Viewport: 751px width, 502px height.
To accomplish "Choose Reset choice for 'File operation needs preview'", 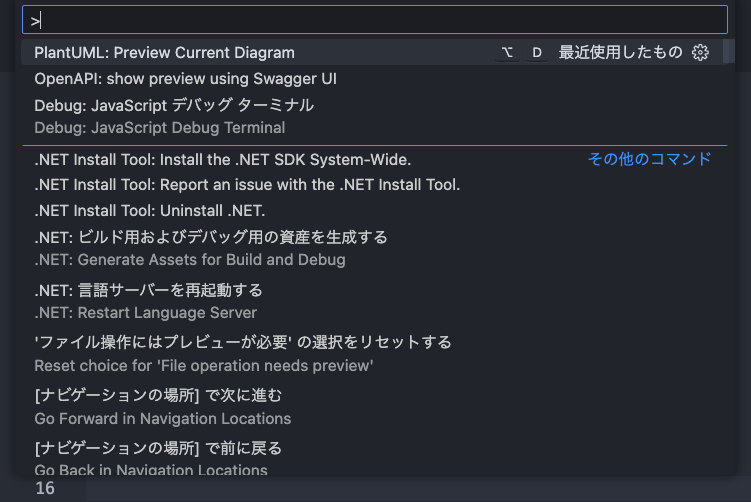I will coord(375,354).
